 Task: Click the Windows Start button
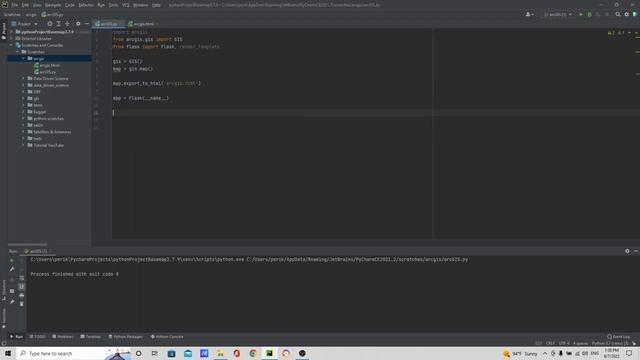coord(8,353)
